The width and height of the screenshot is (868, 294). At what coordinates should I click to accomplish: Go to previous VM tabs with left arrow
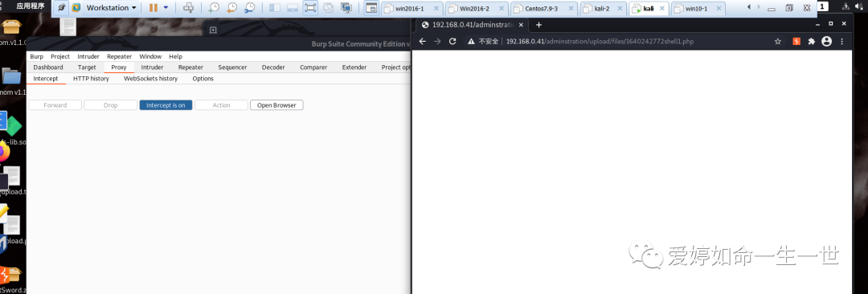click(x=749, y=6)
